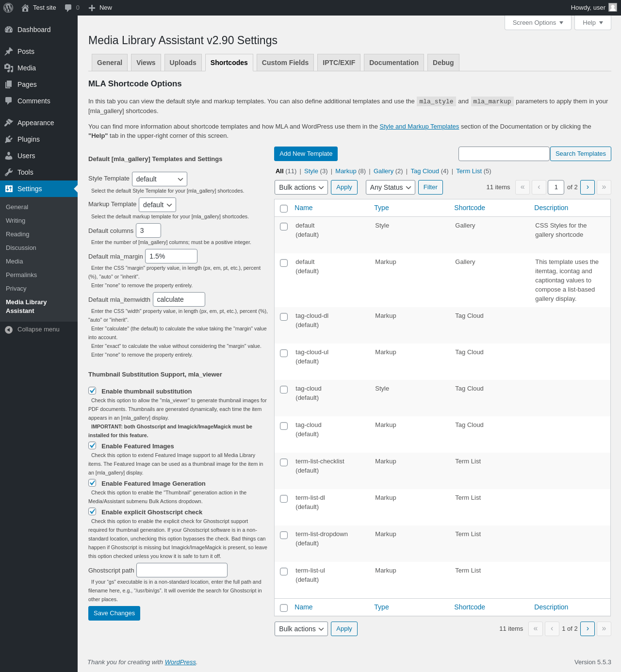Switch to the IPTC/EXIF tab
Viewport: 621px width, 672px height.
pyautogui.click(x=339, y=63)
